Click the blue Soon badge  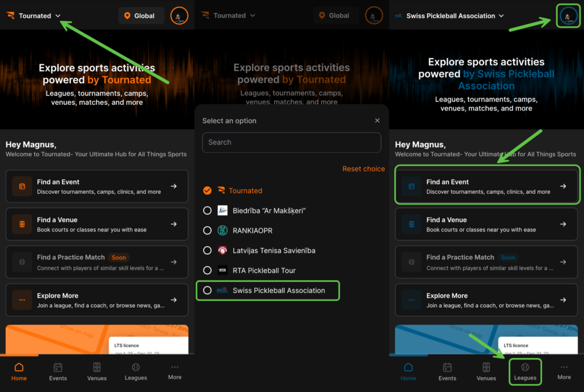tap(508, 258)
